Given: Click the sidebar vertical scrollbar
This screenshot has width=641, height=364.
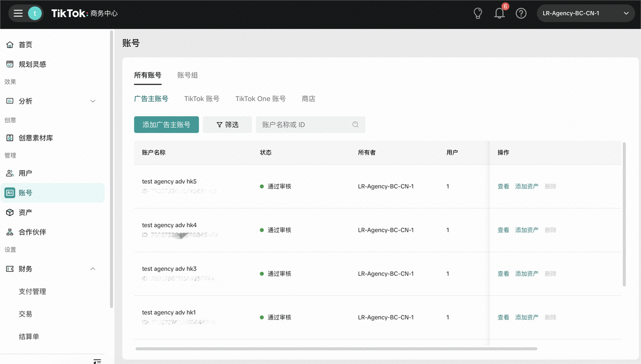Looking at the screenshot, I should pos(111,169).
